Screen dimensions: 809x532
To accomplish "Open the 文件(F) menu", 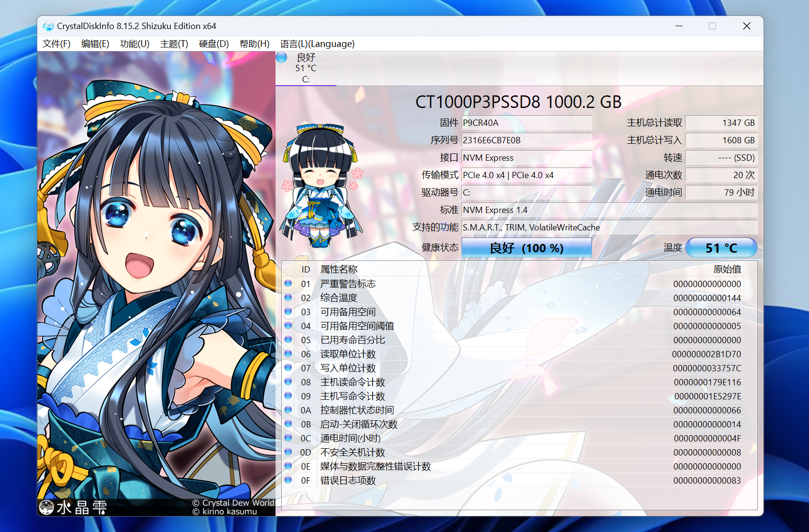I will (x=57, y=44).
